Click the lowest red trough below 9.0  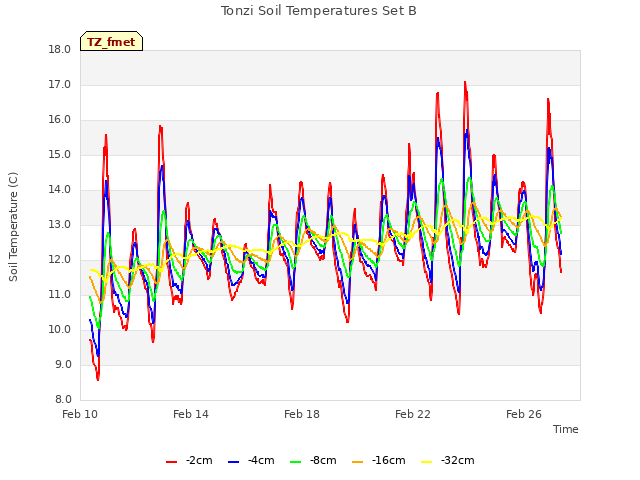coord(98,380)
